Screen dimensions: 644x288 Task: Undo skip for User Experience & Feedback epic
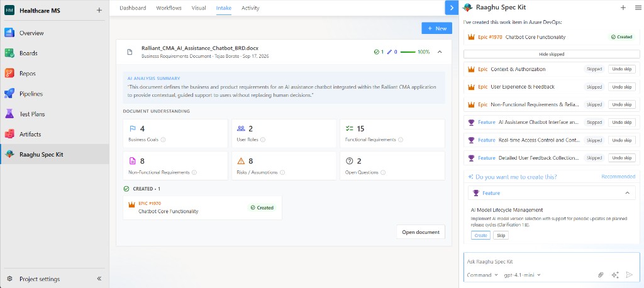[622, 87]
